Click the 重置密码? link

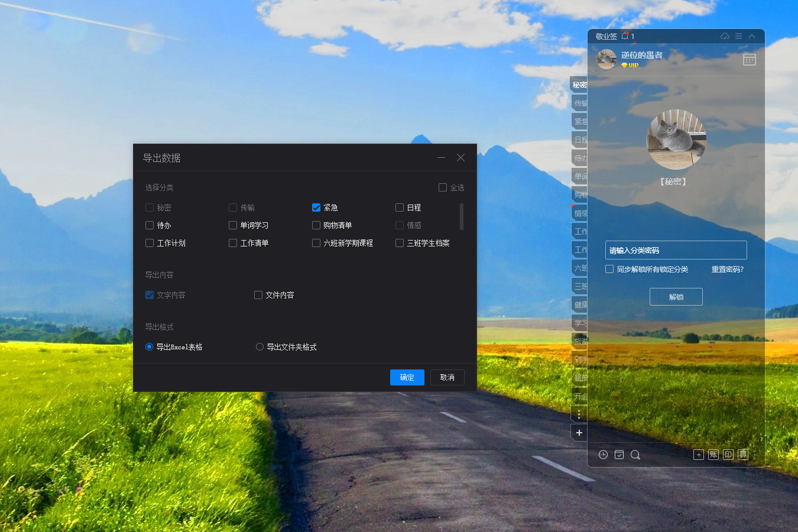pyautogui.click(x=727, y=270)
